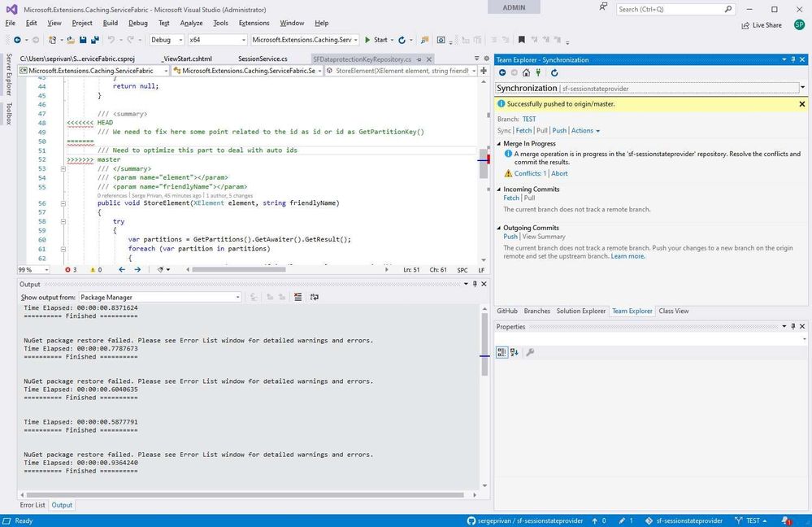Collapse the Merge In Progress section

click(x=499, y=143)
